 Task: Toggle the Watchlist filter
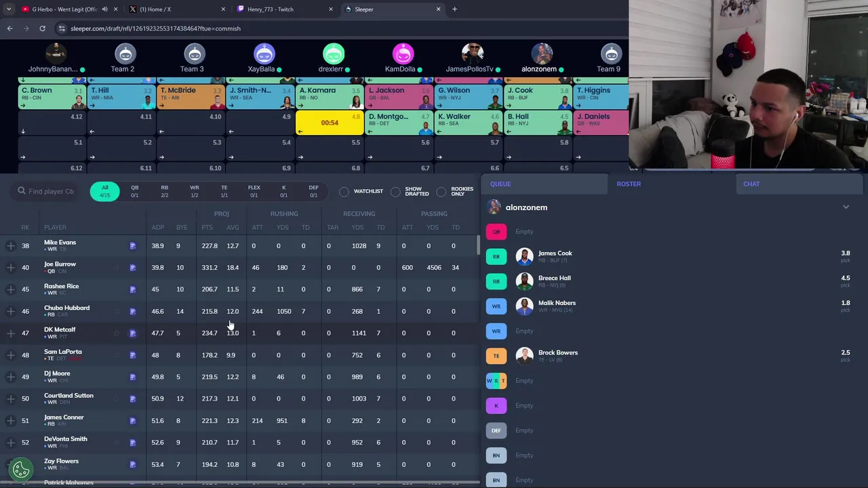coord(344,192)
